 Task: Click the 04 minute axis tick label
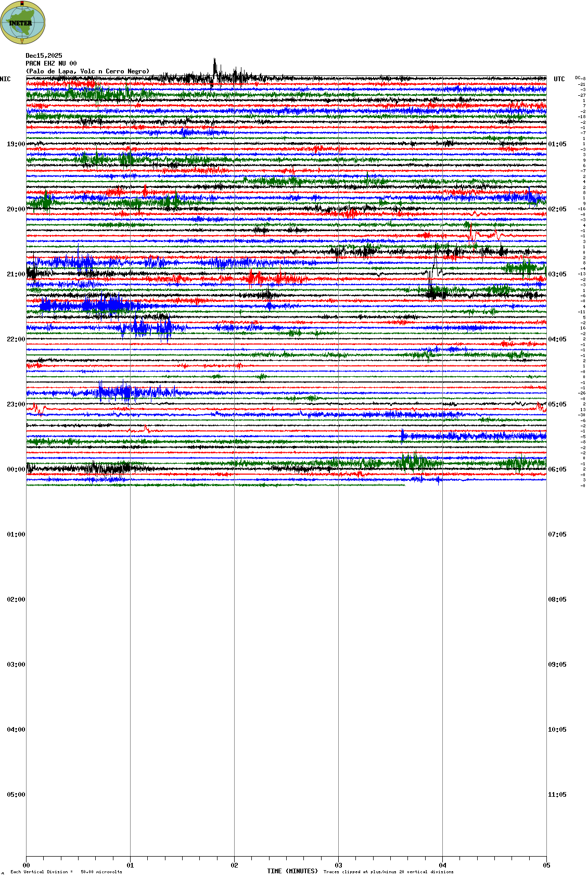(442, 865)
